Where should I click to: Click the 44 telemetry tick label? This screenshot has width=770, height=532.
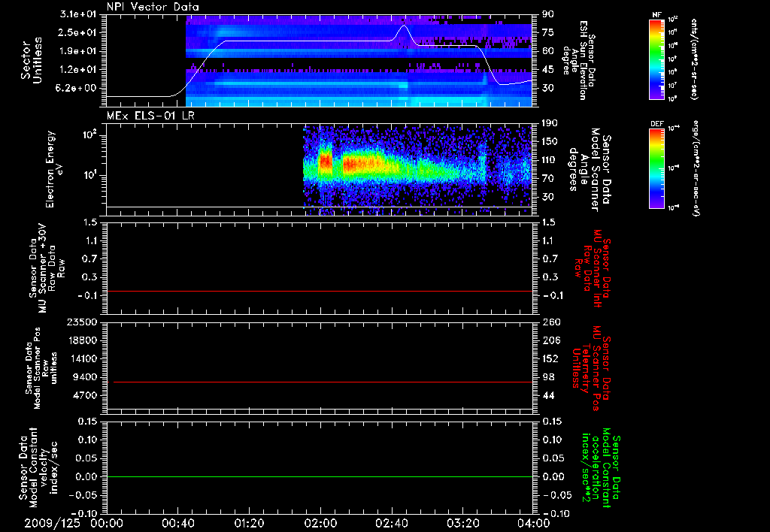pyautogui.click(x=548, y=395)
